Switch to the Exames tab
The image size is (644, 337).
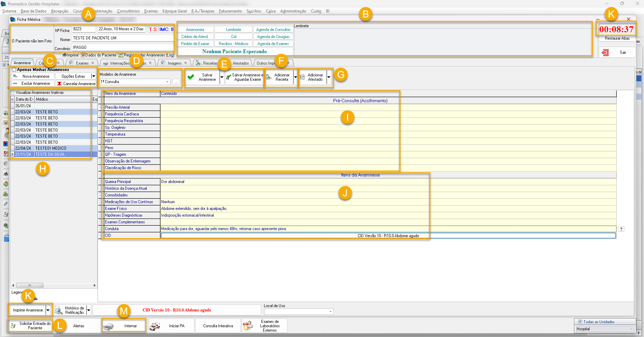82,63
